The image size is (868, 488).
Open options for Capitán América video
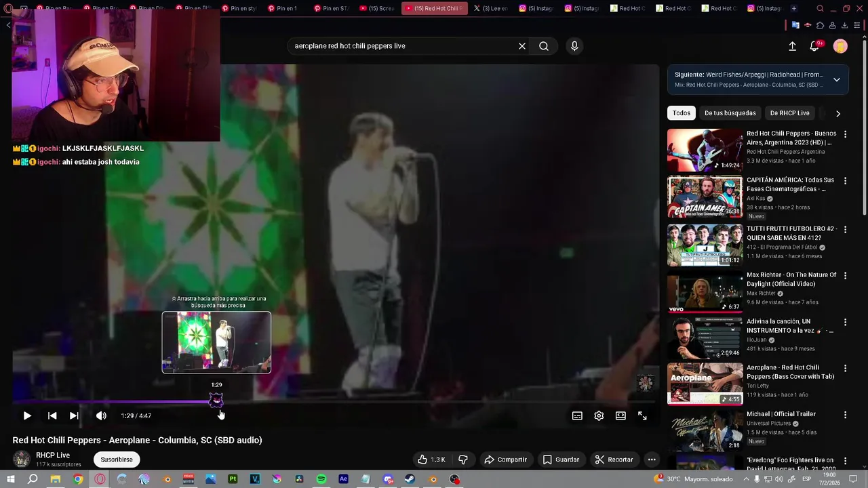click(x=845, y=181)
